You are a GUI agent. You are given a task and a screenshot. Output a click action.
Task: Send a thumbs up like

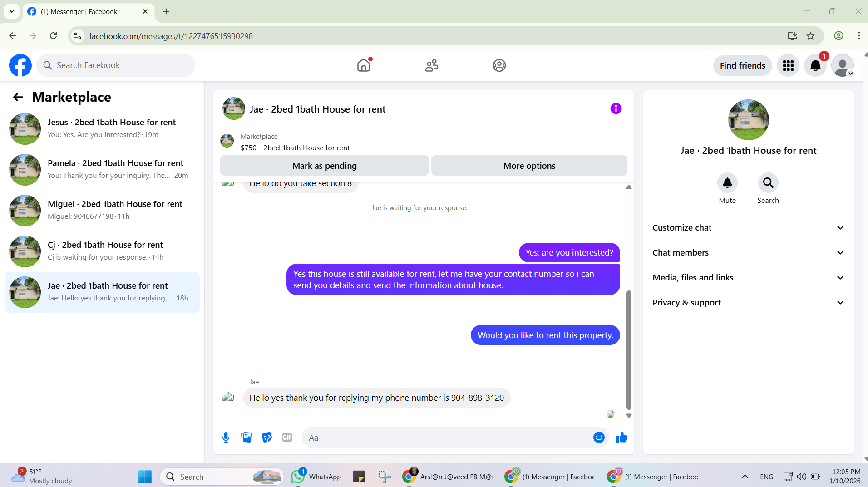[x=621, y=438]
